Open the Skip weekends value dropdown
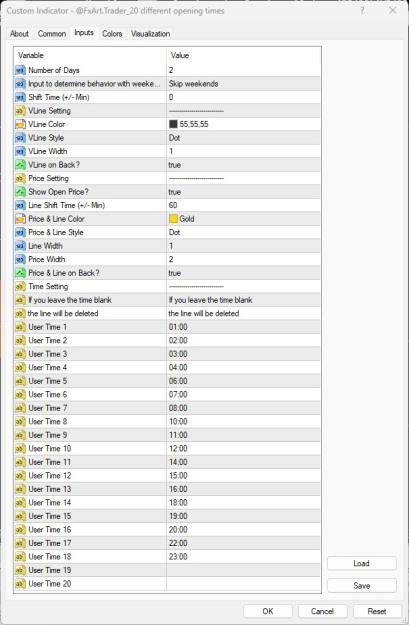 point(243,84)
